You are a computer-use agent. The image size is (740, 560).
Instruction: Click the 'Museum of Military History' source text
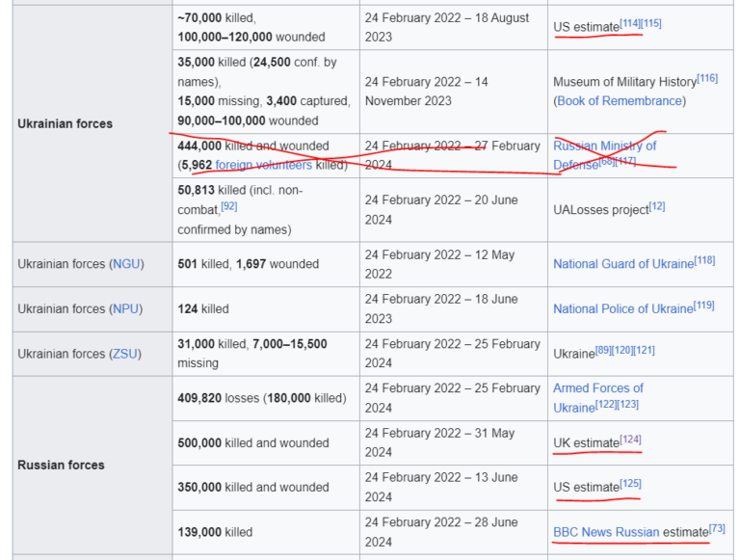[624, 82]
